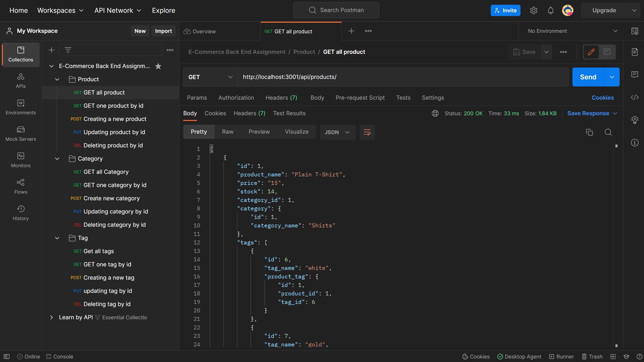
Task: Select the Pretty tab in response viewer
Action: [x=199, y=132]
